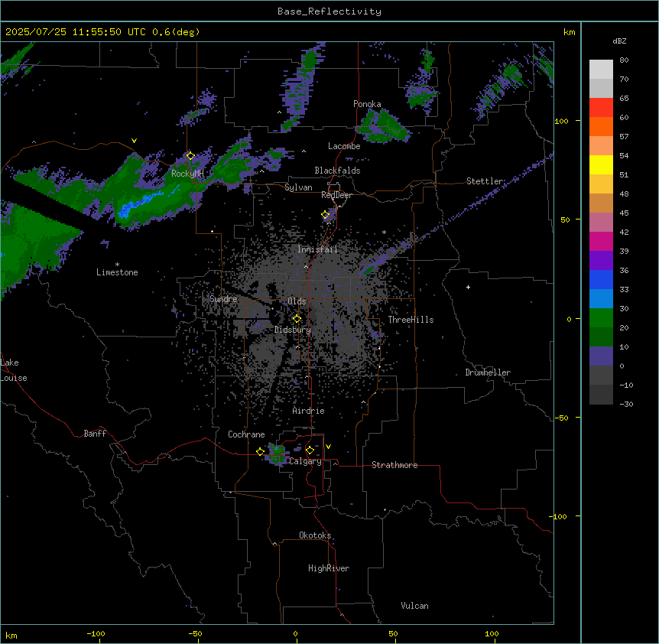Select the Stettler label
Screen dimensions: 659x644
485,181
